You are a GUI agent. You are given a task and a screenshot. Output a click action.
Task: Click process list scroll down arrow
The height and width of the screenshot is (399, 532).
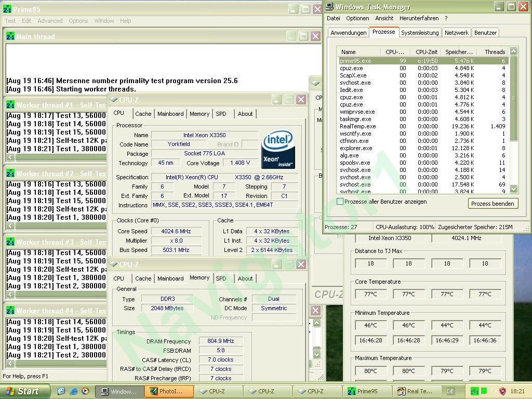click(x=514, y=189)
